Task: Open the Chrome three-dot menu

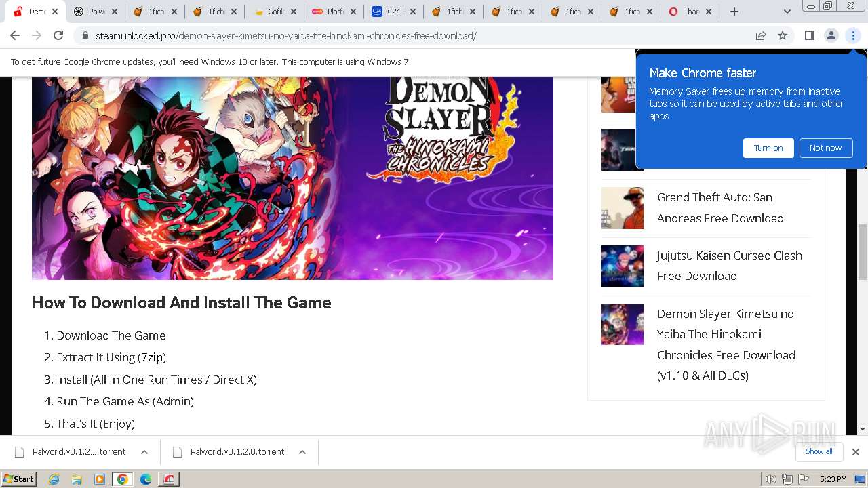Action: click(853, 35)
